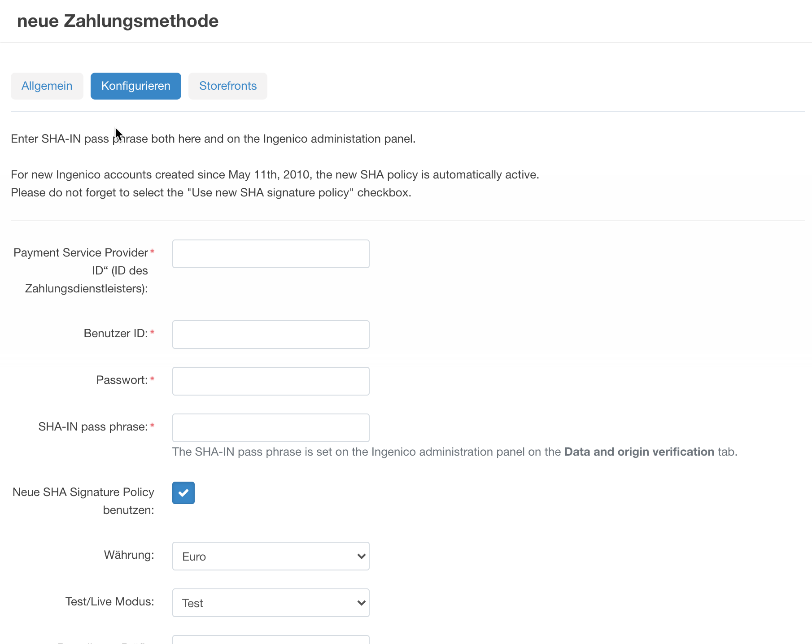Click the 'neue Zahlungsmethode' heading
Screen dimensions: 812x644
click(118, 21)
